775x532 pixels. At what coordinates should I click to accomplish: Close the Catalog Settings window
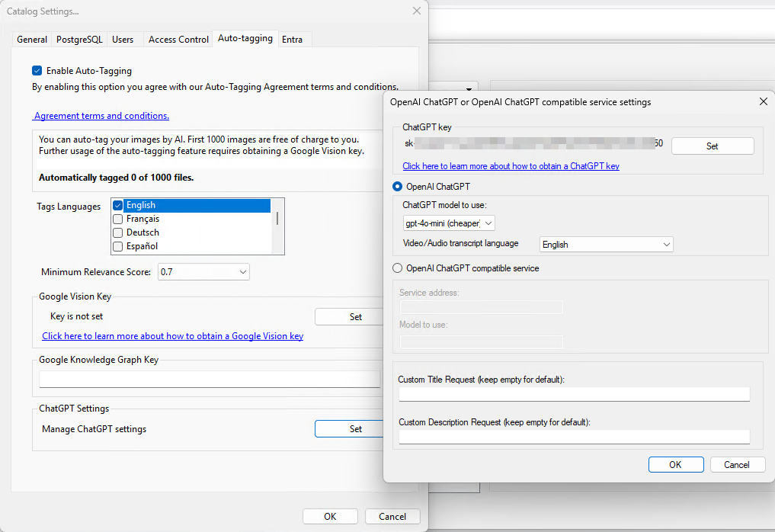pyautogui.click(x=416, y=11)
